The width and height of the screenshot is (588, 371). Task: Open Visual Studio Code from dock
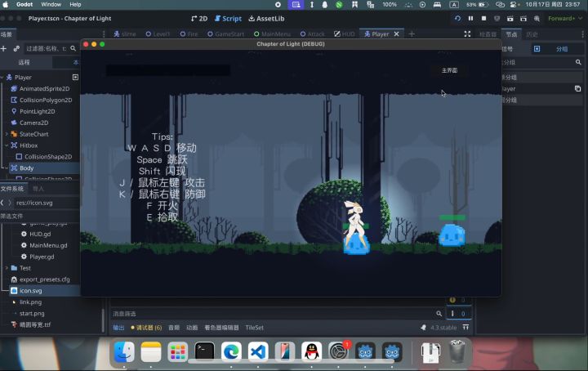click(x=258, y=352)
